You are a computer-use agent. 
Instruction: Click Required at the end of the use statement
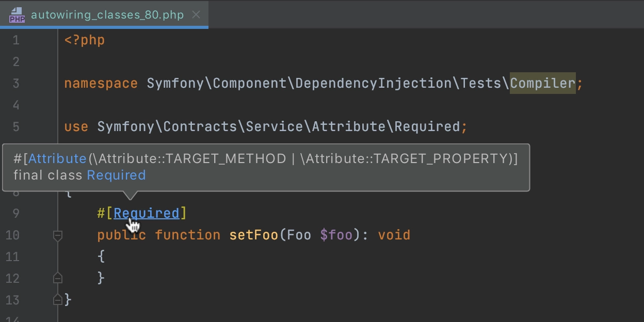(x=427, y=127)
